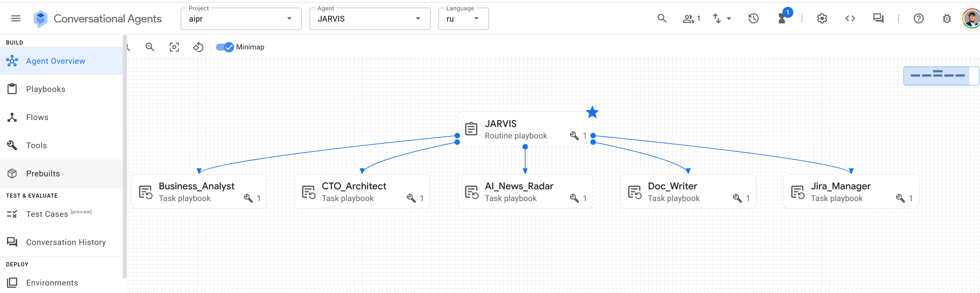The height and width of the screenshot is (293, 980).
Task: Open Playbooks in the sidebar
Action: [x=46, y=89]
